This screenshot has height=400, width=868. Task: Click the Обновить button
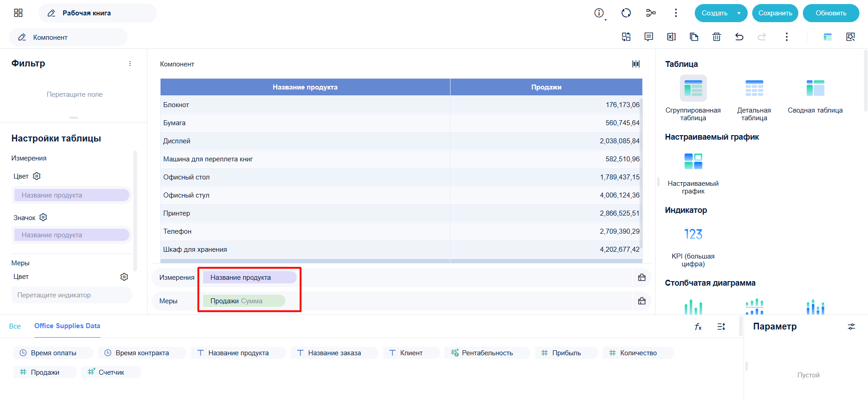click(x=831, y=13)
